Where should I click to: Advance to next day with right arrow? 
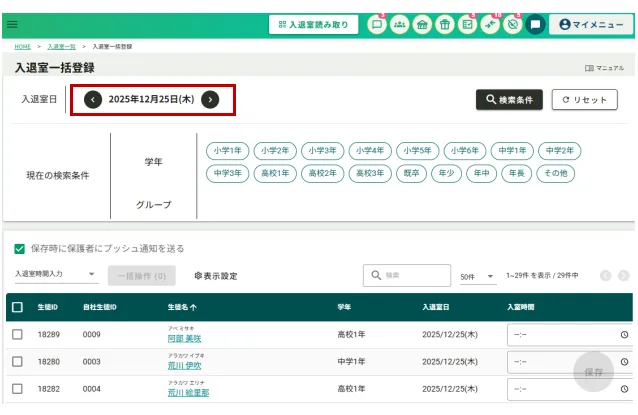(210, 99)
